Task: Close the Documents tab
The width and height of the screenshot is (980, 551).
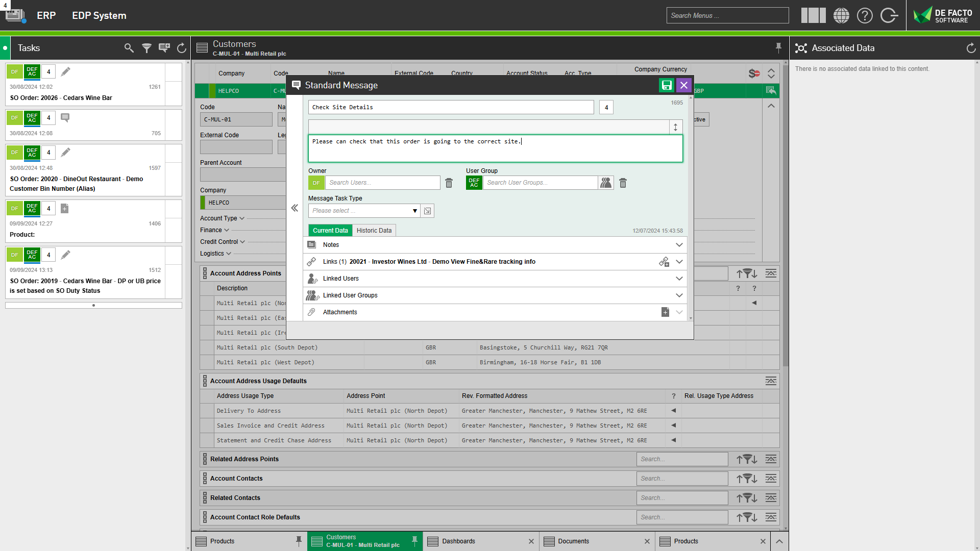Action: [x=647, y=541]
